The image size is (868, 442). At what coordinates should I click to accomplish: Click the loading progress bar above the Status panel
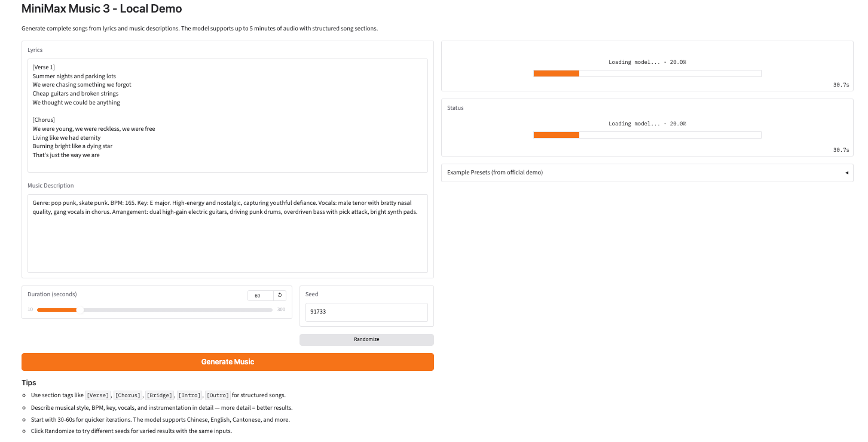647,73
